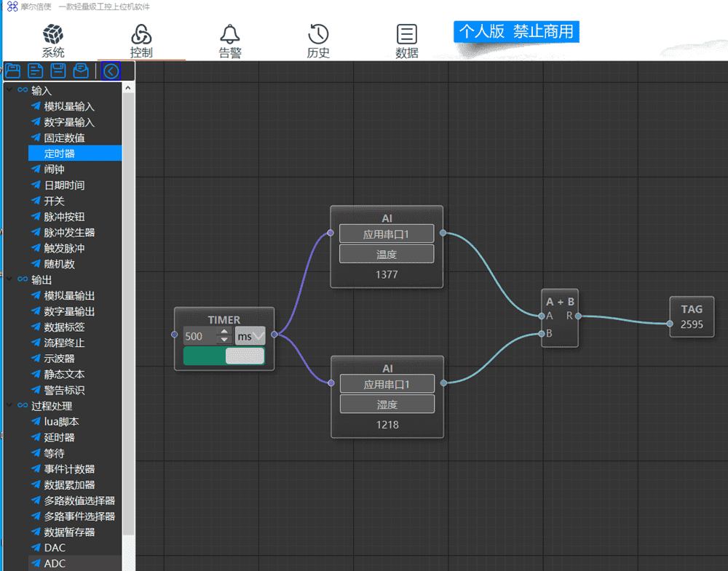This screenshot has width=728, height=571.
Task: Click the floppy disk save icon
Action: pos(58,71)
